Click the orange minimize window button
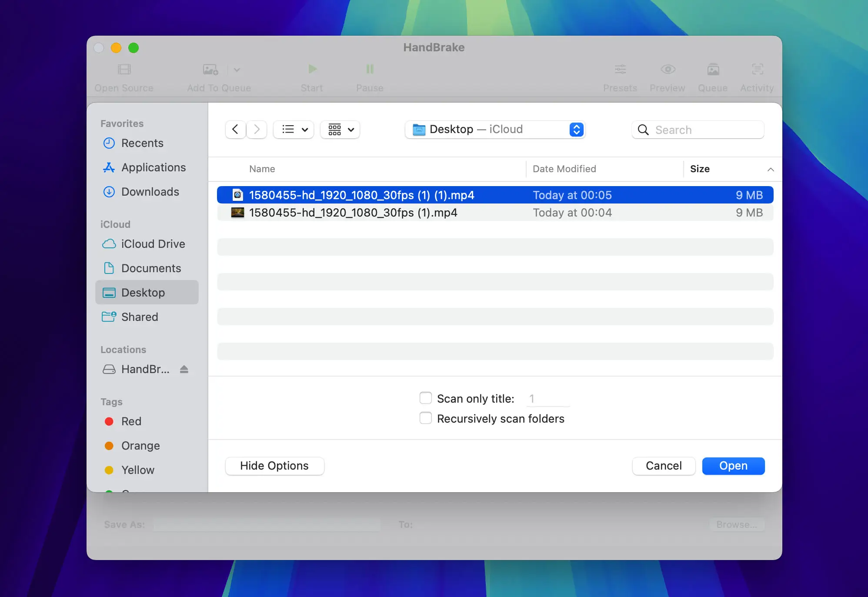868x597 pixels. pyautogui.click(x=116, y=48)
